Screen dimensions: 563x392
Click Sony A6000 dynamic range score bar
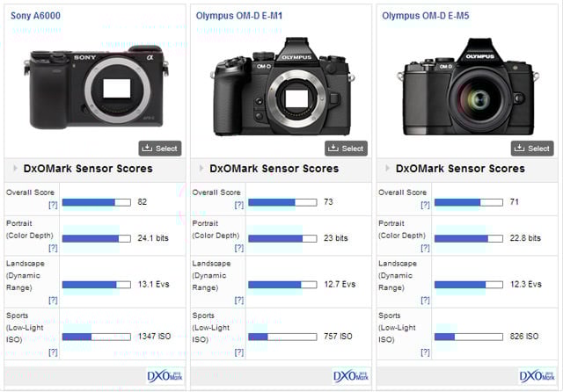[96, 285]
